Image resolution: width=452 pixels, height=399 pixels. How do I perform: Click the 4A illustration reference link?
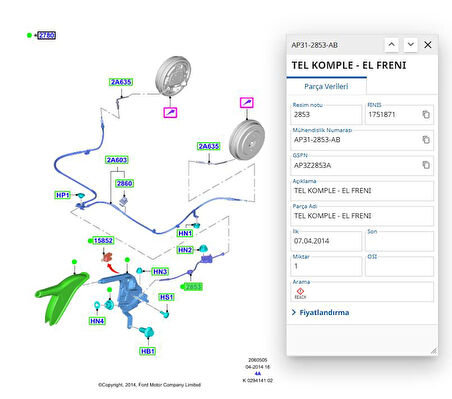257,374
